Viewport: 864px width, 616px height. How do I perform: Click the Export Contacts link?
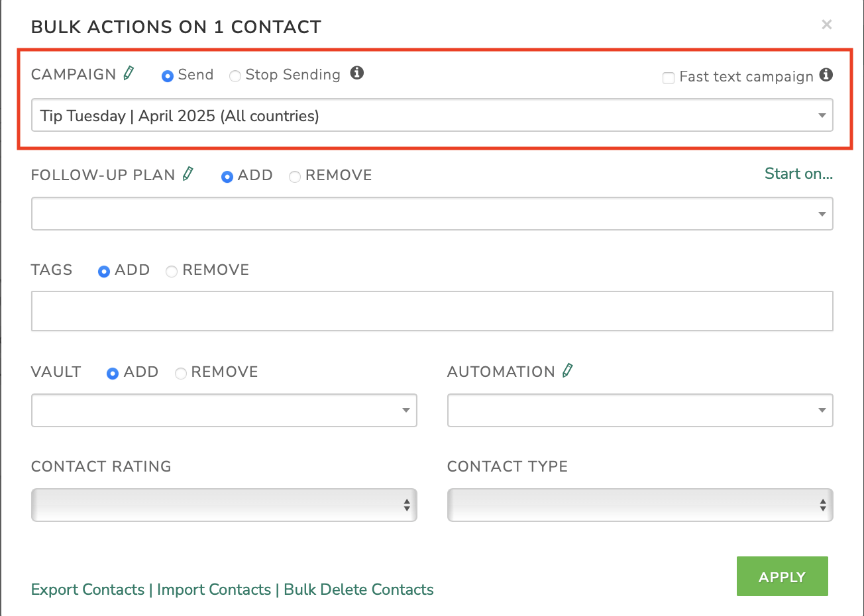pos(87,590)
